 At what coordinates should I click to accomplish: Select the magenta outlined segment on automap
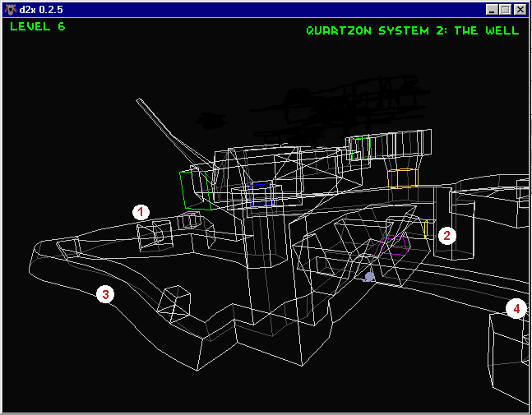394,245
